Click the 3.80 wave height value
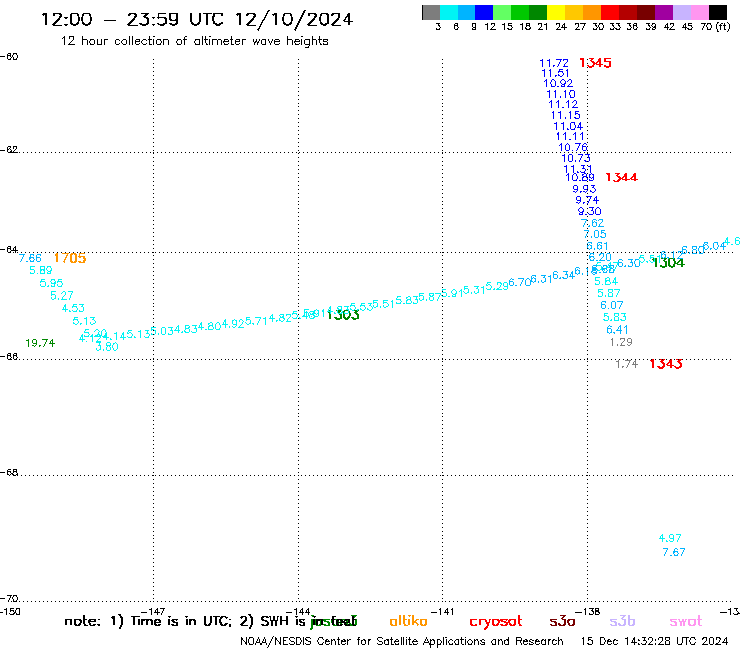Screen dimensions: 740x650 pos(107,347)
